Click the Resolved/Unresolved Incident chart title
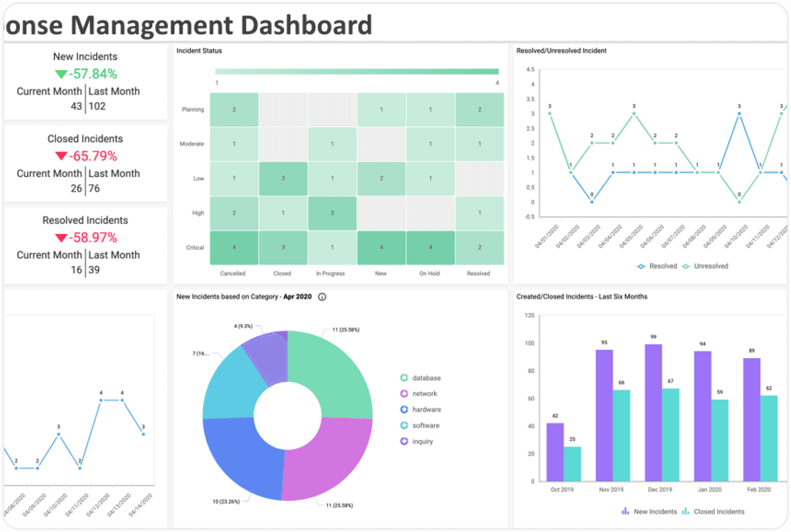Viewport: 791px width, 532px height. click(x=561, y=51)
